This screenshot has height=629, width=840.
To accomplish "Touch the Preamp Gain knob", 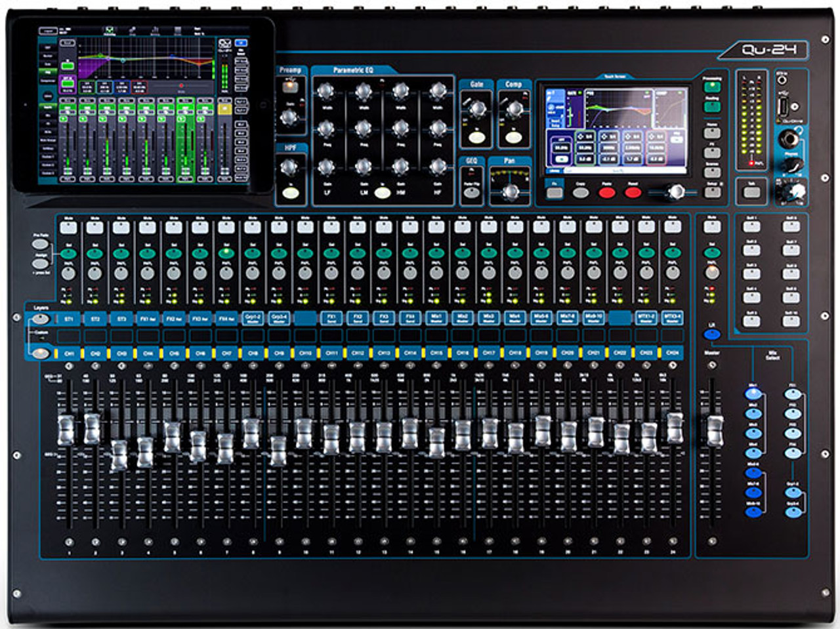I will [x=289, y=117].
